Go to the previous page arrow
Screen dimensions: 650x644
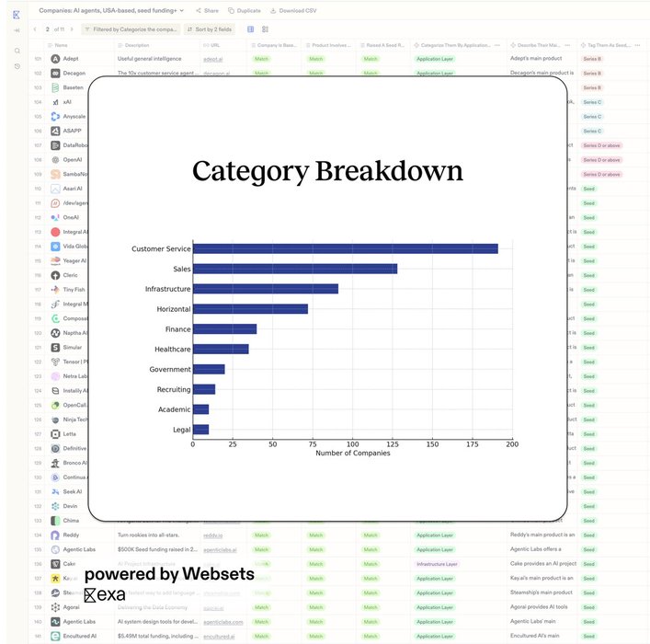tap(35, 29)
